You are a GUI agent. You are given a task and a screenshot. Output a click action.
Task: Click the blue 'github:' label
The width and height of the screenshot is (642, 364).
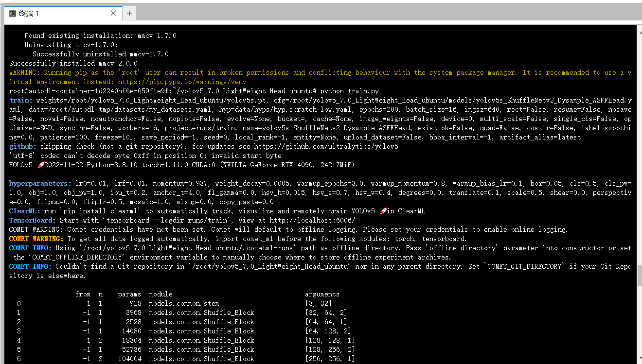[22, 146]
